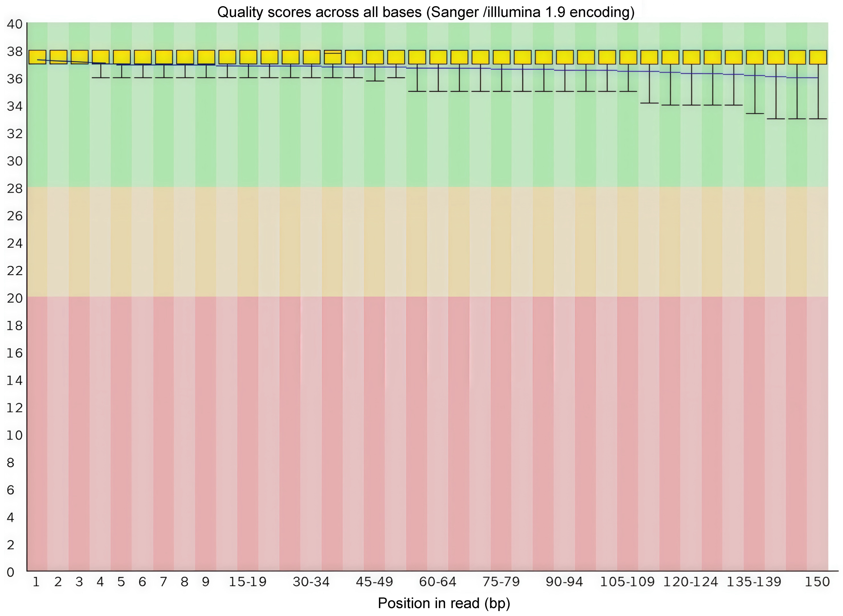Click the chart title text
The image size is (843, 616).
point(426,12)
